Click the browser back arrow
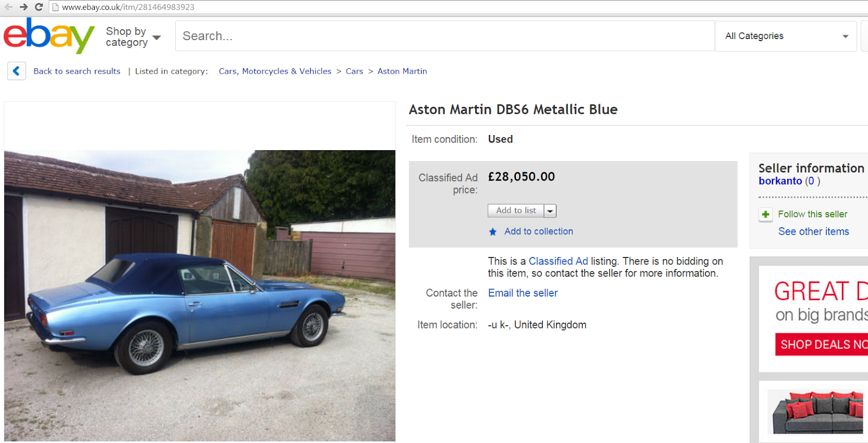 click(x=9, y=7)
